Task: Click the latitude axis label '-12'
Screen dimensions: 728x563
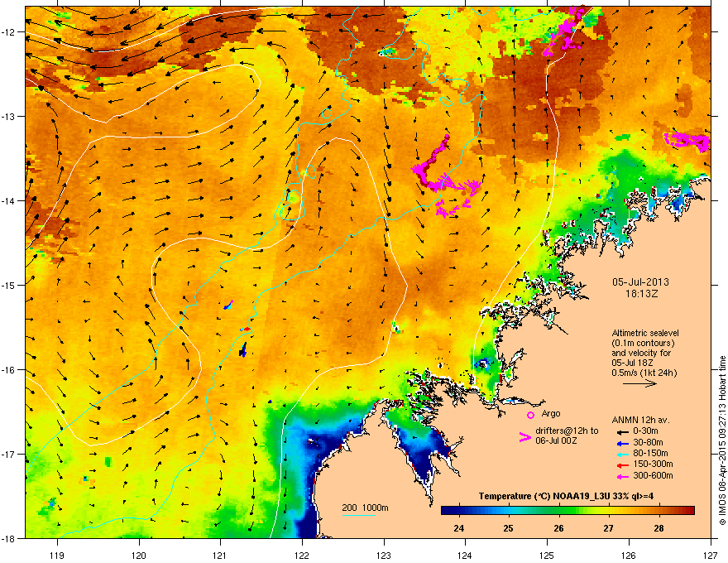Action: point(8,32)
